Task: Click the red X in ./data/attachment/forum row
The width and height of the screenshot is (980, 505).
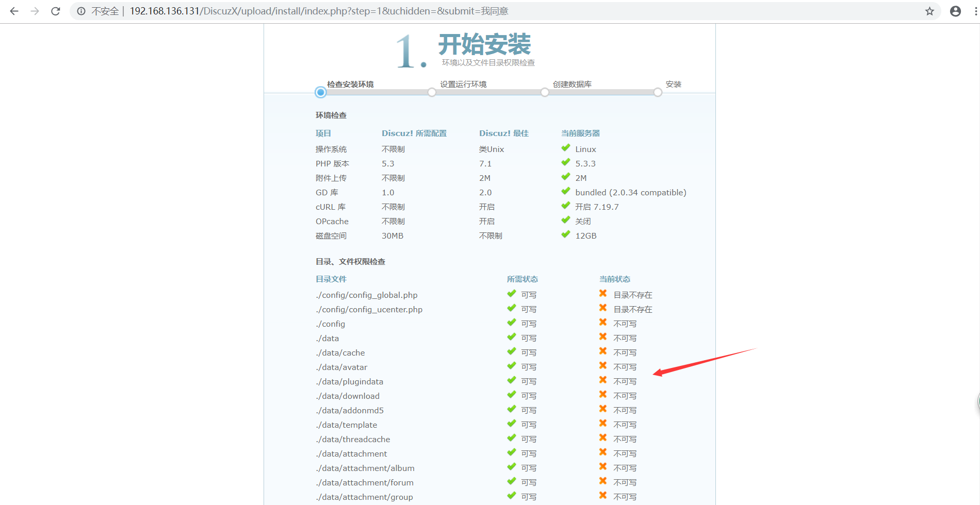Action: click(x=602, y=481)
